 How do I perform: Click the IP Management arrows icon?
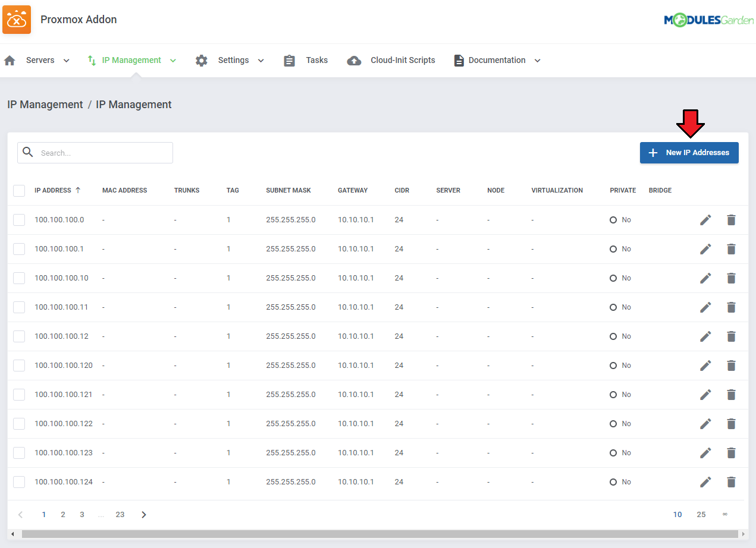click(92, 61)
